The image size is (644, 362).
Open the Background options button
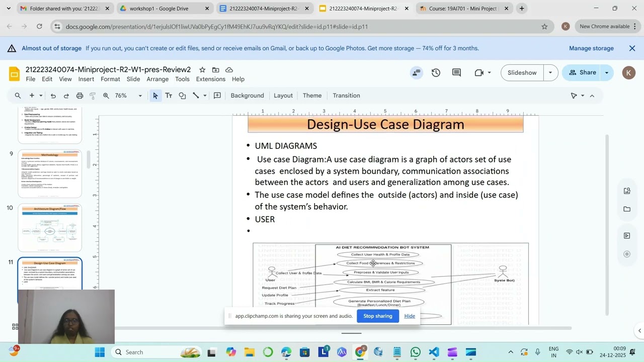pos(247,96)
